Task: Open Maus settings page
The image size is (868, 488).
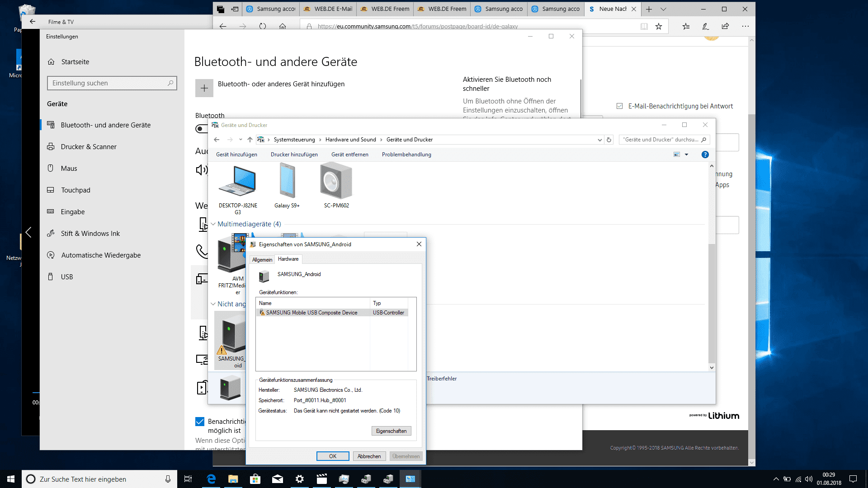Action: point(69,169)
